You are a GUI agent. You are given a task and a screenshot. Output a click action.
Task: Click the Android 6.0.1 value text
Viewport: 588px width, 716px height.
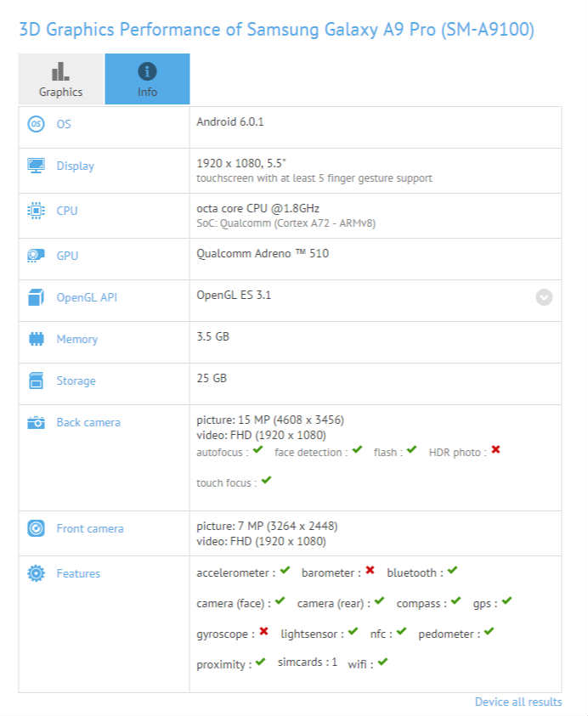(x=230, y=121)
